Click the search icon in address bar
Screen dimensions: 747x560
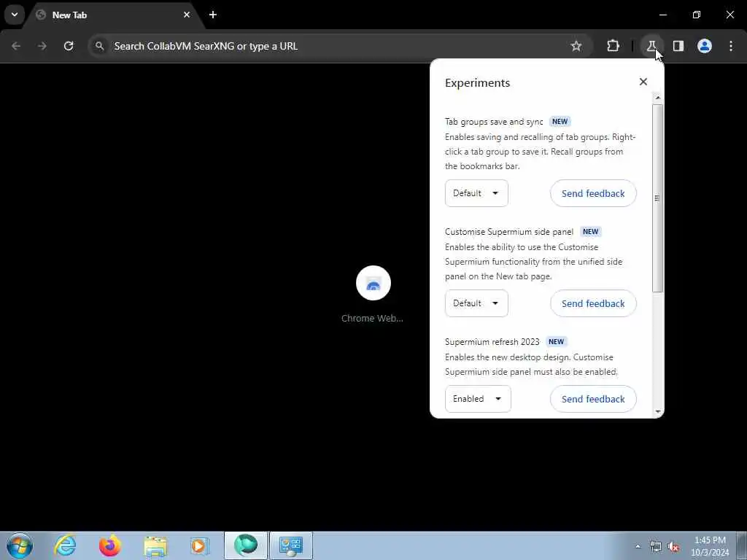tap(99, 46)
